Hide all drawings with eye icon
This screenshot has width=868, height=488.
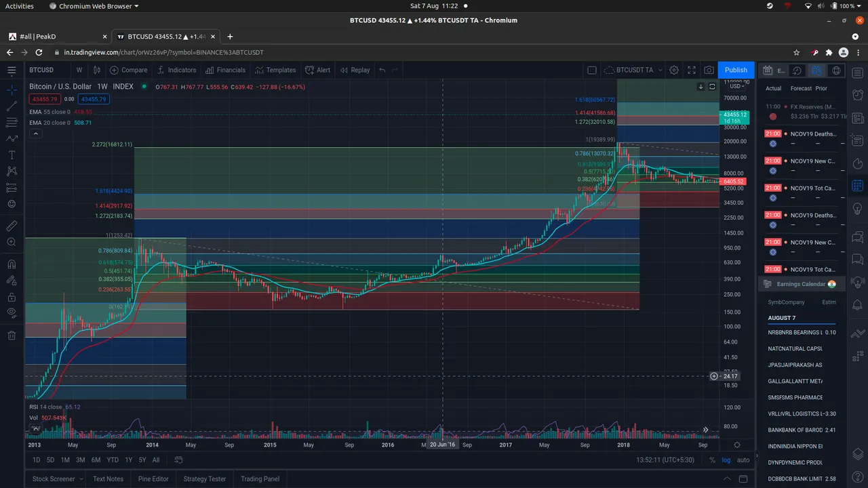point(12,313)
